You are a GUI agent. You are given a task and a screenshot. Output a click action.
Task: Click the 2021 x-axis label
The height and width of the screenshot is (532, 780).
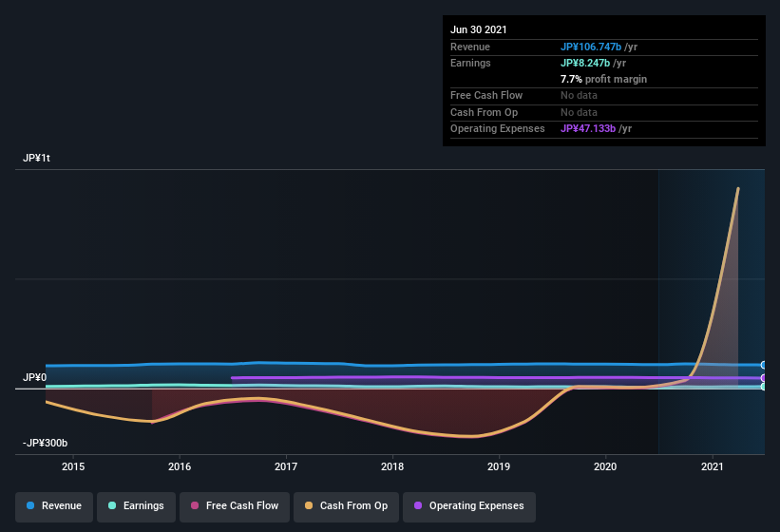(x=713, y=466)
